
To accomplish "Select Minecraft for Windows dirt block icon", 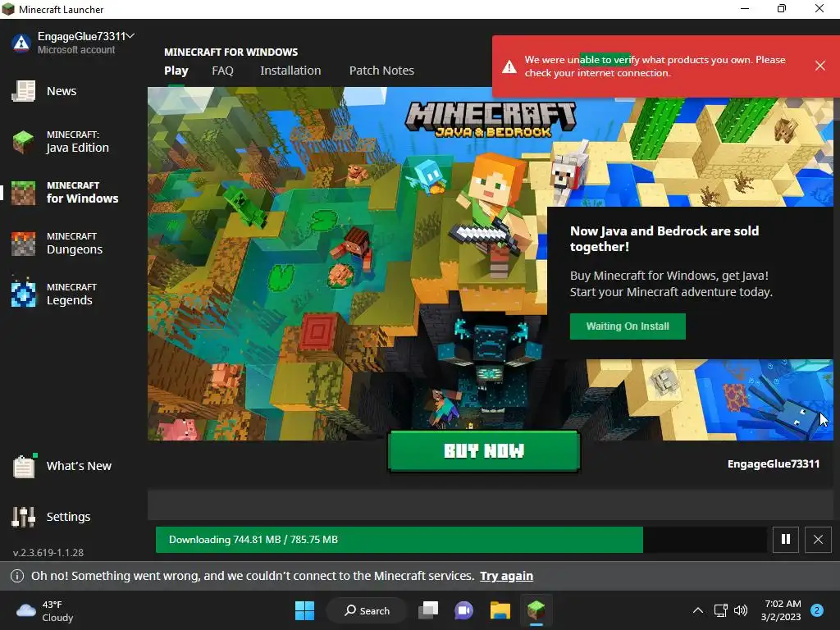I will point(24,193).
